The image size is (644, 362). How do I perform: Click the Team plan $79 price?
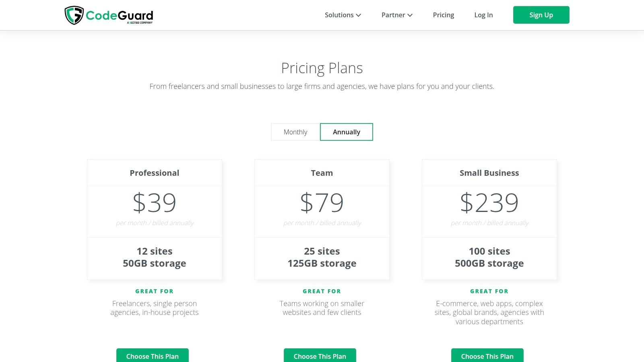[x=322, y=202]
